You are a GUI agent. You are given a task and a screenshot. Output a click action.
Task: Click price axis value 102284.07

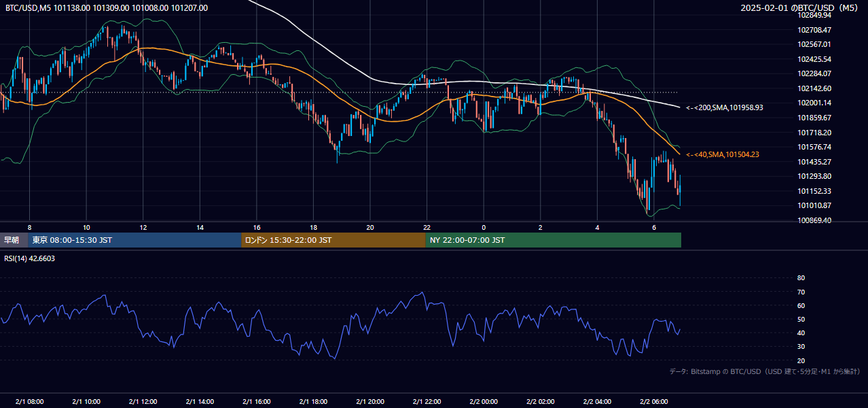tap(814, 73)
